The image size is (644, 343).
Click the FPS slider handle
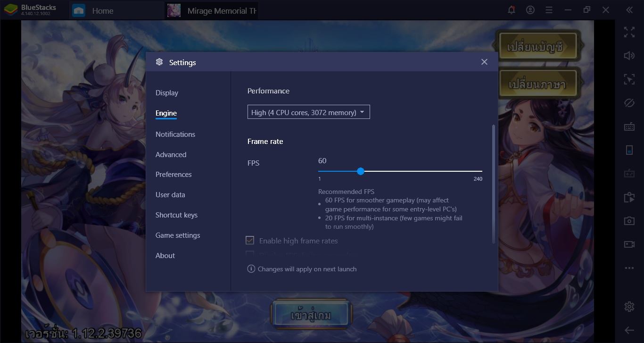(x=361, y=171)
